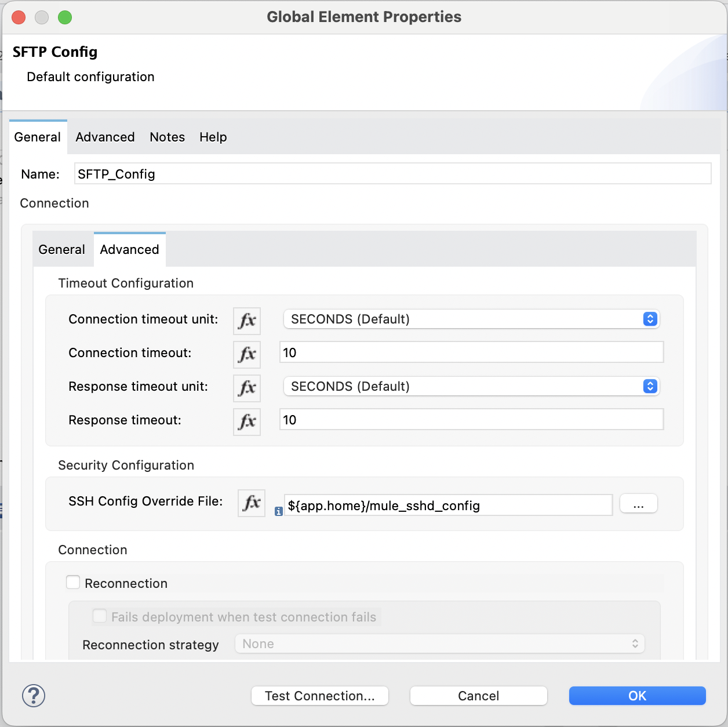Enable the Reconnection checkbox

[x=73, y=582]
